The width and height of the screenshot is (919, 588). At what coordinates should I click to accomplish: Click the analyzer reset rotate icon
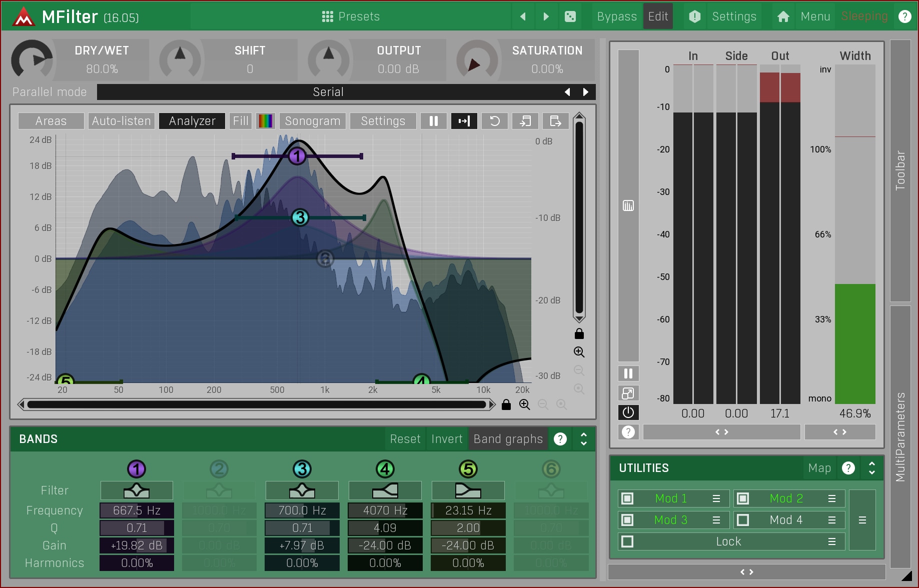495,121
